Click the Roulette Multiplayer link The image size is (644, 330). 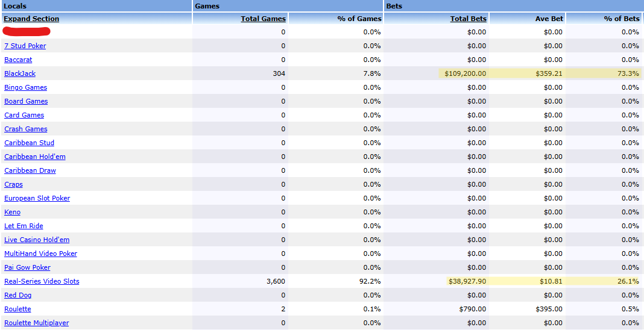point(36,323)
